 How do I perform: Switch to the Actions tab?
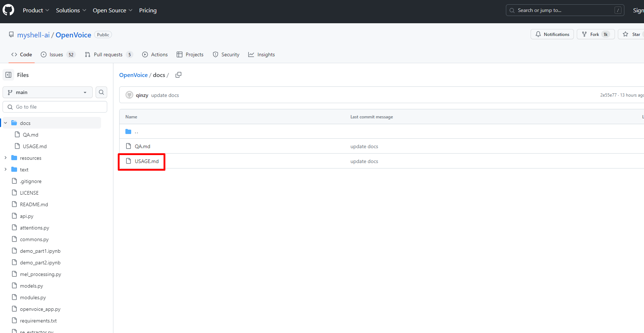point(155,54)
